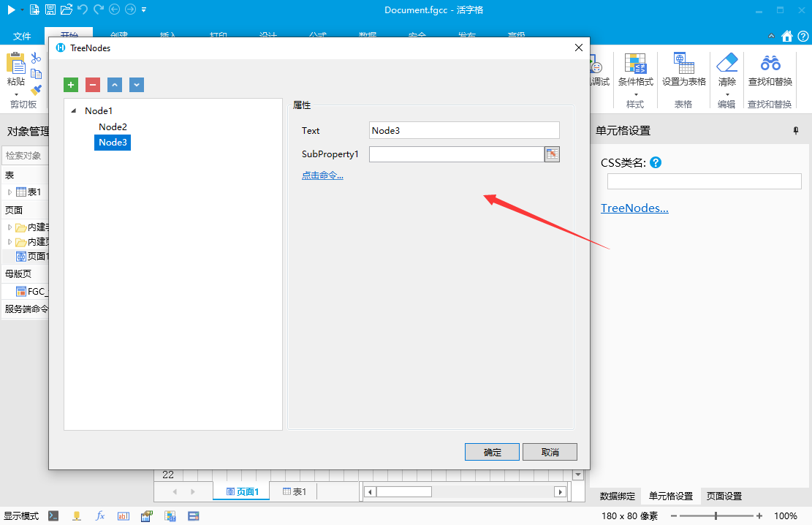Click the 设置为表格 set as table icon

683,63
